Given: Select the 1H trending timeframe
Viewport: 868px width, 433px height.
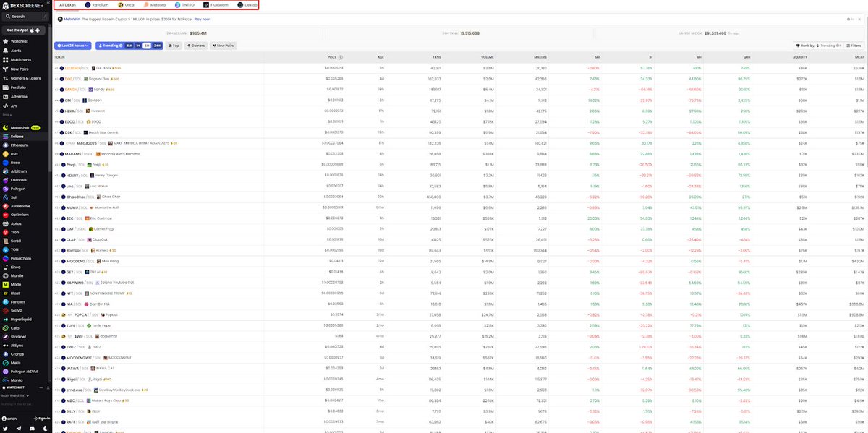Looking at the screenshot, I should point(138,46).
